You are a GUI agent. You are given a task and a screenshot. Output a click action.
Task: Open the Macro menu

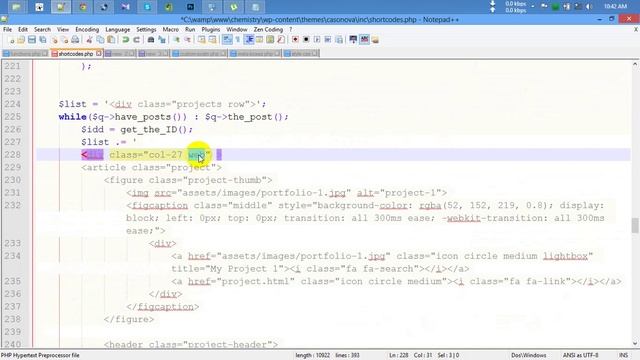pos(170,29)
